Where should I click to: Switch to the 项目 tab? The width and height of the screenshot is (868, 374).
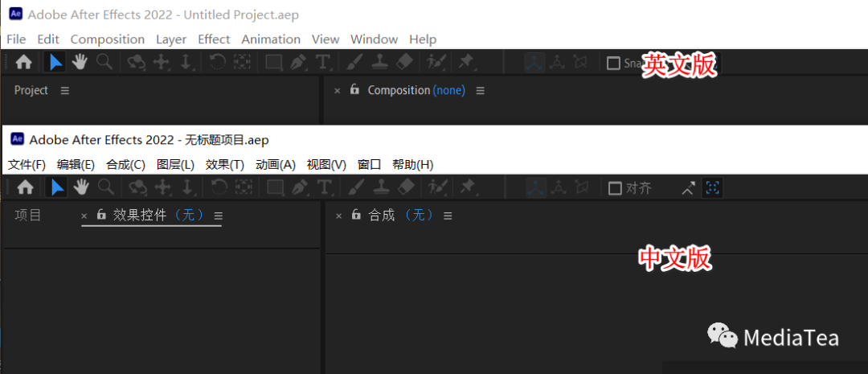click(28, 215)
